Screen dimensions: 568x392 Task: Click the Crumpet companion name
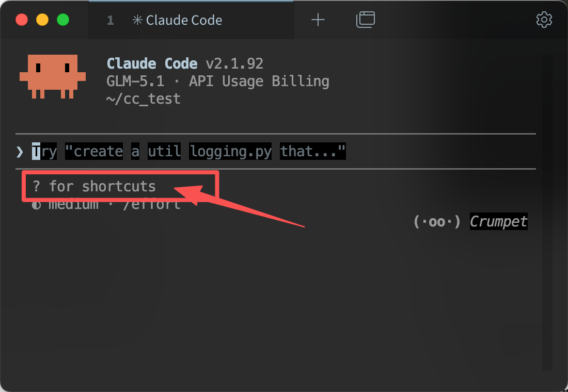click(x=498, y=221)
